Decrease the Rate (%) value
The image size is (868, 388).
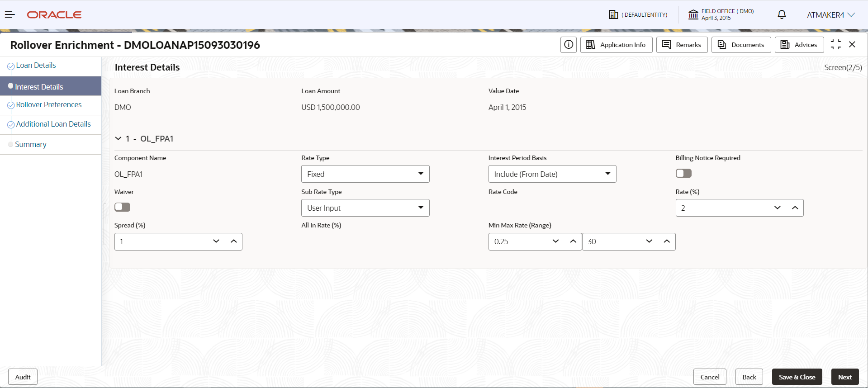(x=778, y=208)
